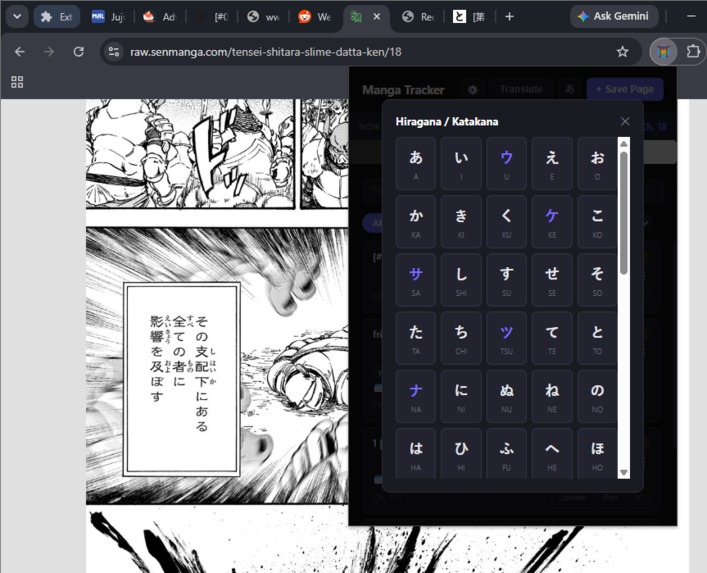Open Manga Tracker settings gear
The height and width of the screenshot is (573, 707).
click(x=472, y=90)
